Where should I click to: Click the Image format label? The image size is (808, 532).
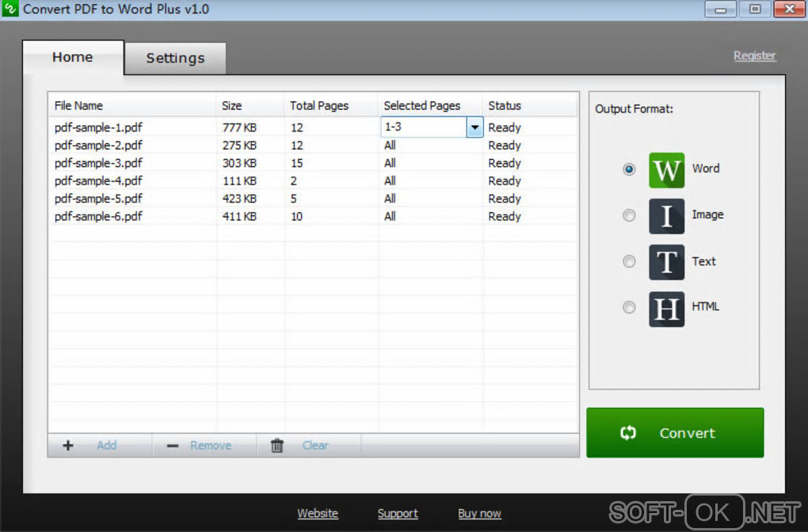707,215
